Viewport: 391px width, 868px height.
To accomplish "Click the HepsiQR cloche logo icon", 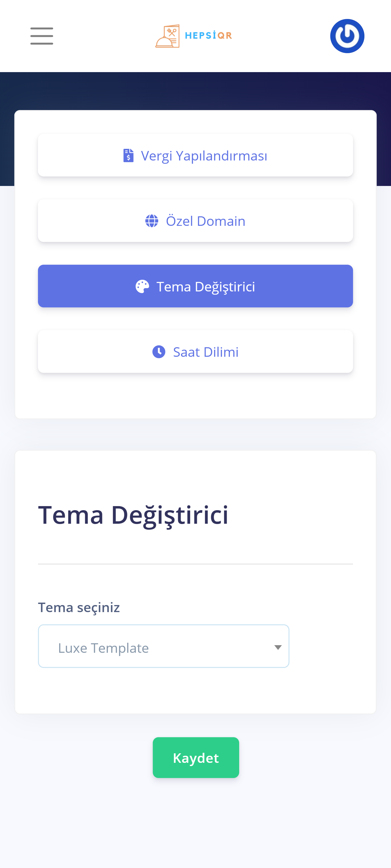I will click(167, 36).
